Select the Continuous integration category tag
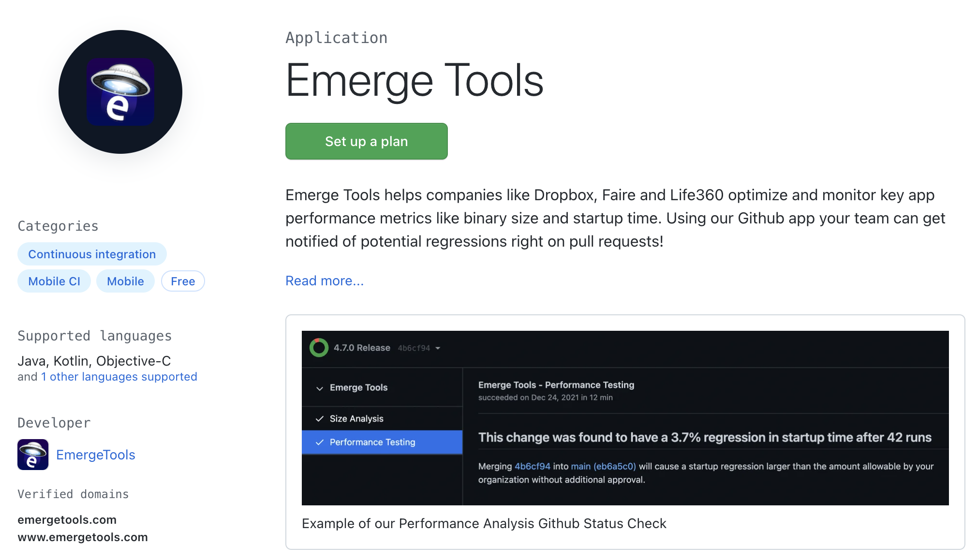 pos(92,254)
